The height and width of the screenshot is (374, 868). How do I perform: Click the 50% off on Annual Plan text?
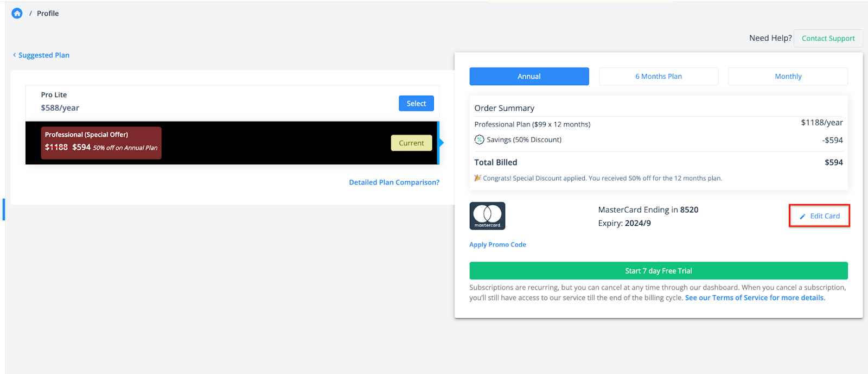point(125,148)
